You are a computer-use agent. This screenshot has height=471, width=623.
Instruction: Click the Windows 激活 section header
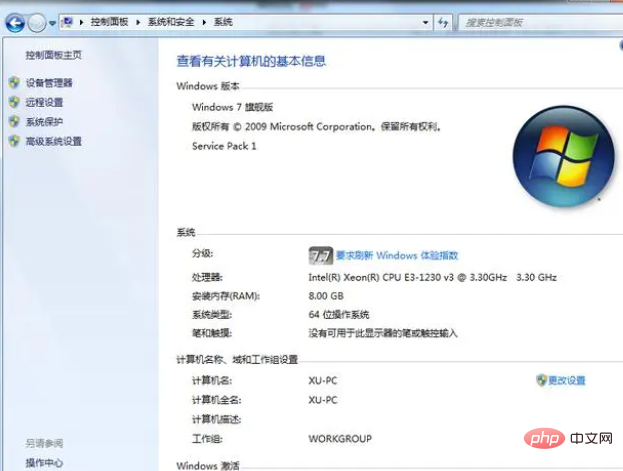[x=208, y=465]
